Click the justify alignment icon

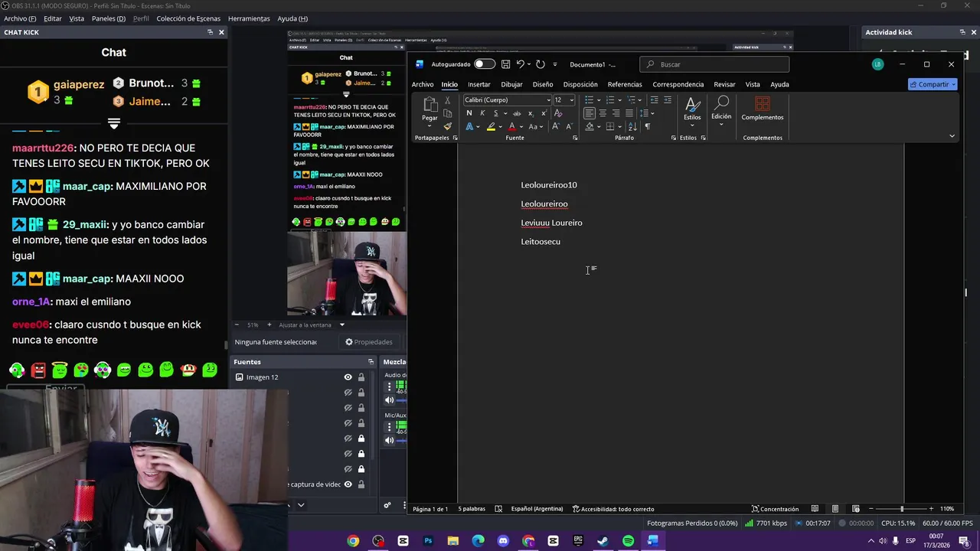click(x=629, y=113)
